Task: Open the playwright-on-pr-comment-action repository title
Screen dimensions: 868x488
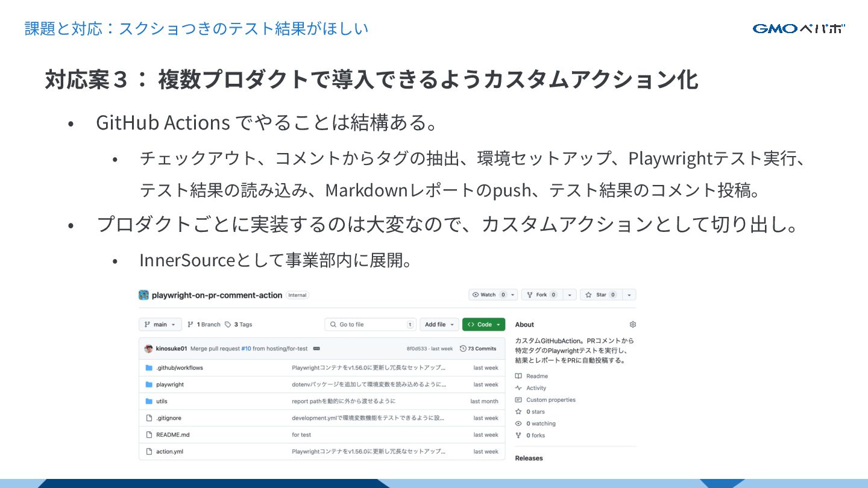Action: (217, 295)
